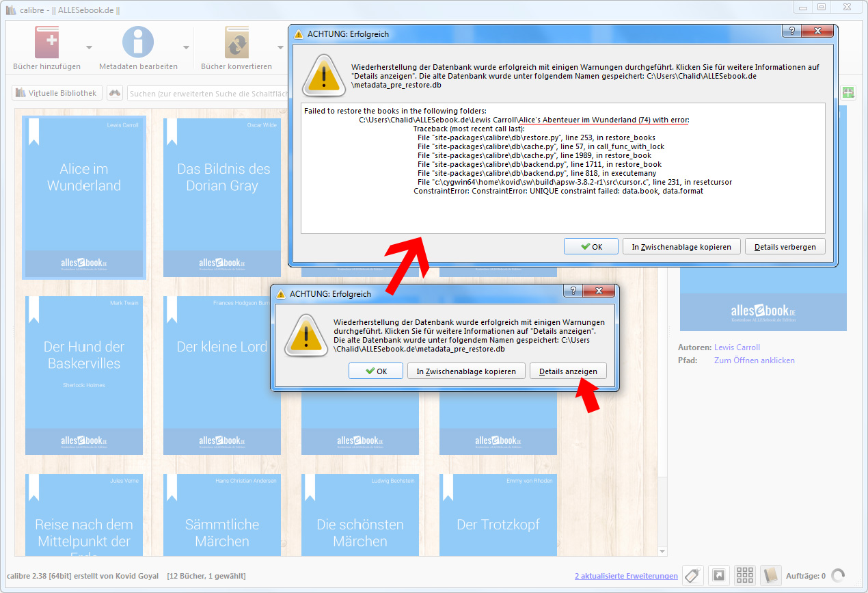Focus the Suchen search field
The height and width of the screenshot is (593, 868).
(207, 93)
